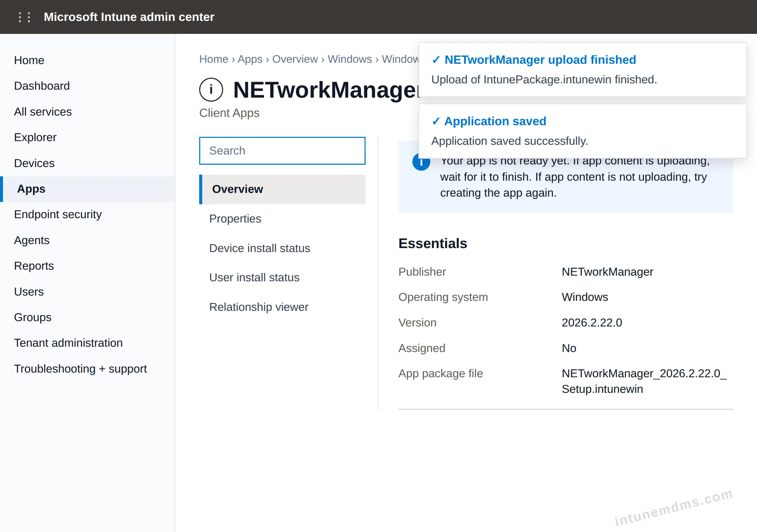Click the Windows breadcrumb link
Viewport: 757px width, 532px height.
click(350, 59)
